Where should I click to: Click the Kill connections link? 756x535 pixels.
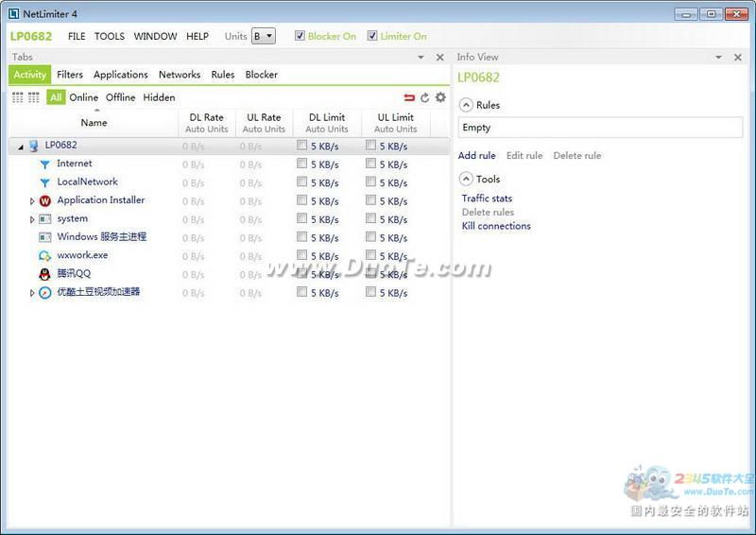pos(496,226)
